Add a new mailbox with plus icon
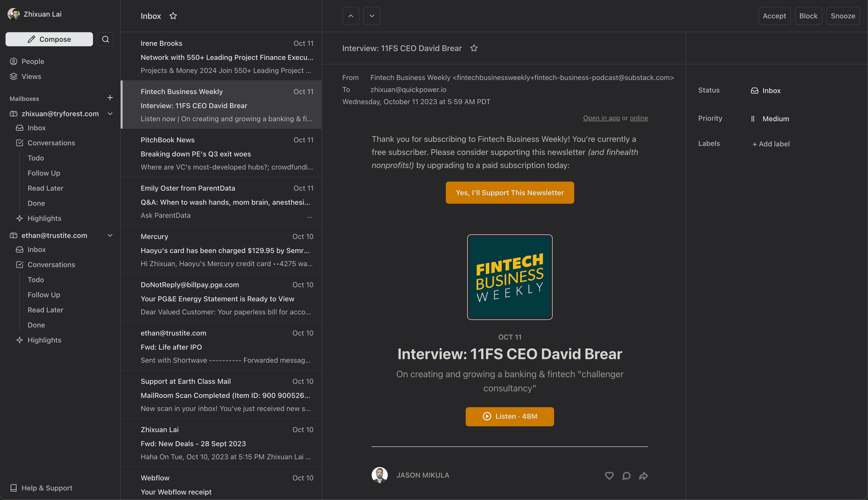The width and height of the screenshot is (868, 500). point(110,98)
